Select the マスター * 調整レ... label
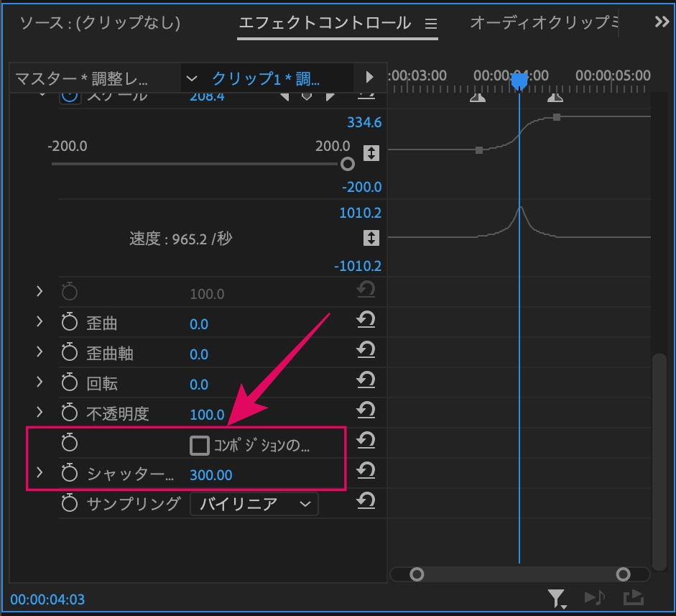The width and height of the screenshot is (676, 616). click(x=81, y=78)
